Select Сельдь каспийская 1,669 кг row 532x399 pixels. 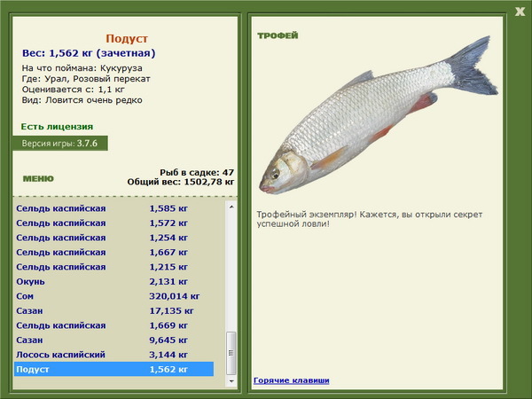pyautogui.click(x=114, y=325)
